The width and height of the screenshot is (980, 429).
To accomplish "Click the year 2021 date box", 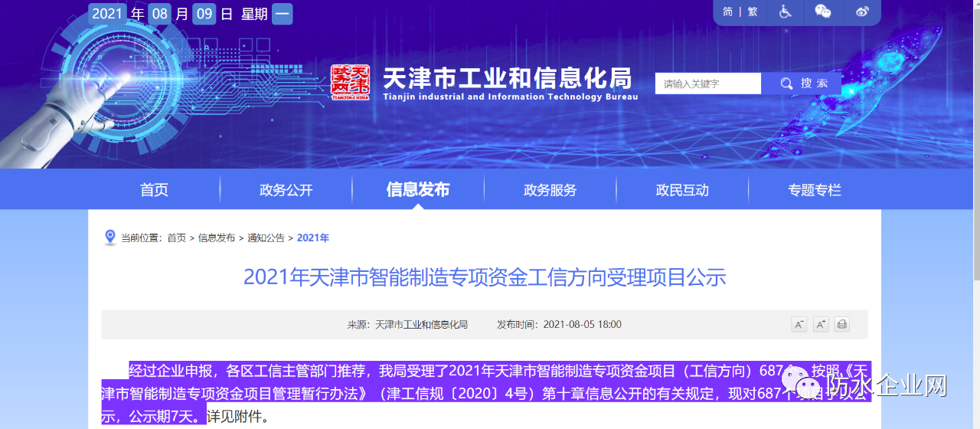I will point(108,13).
